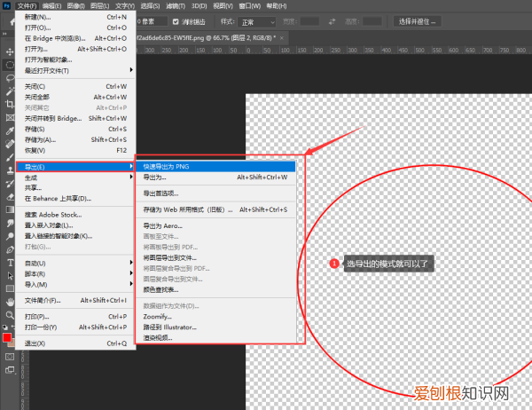Select the Frame tool
The height and width of the screenshot is (410, 532).
10,117
